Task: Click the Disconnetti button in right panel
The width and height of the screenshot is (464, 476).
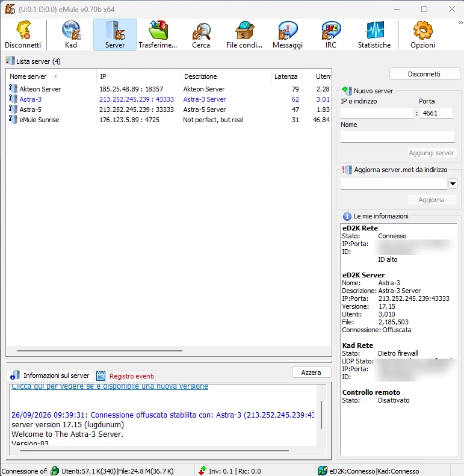Action: point(424,74)
